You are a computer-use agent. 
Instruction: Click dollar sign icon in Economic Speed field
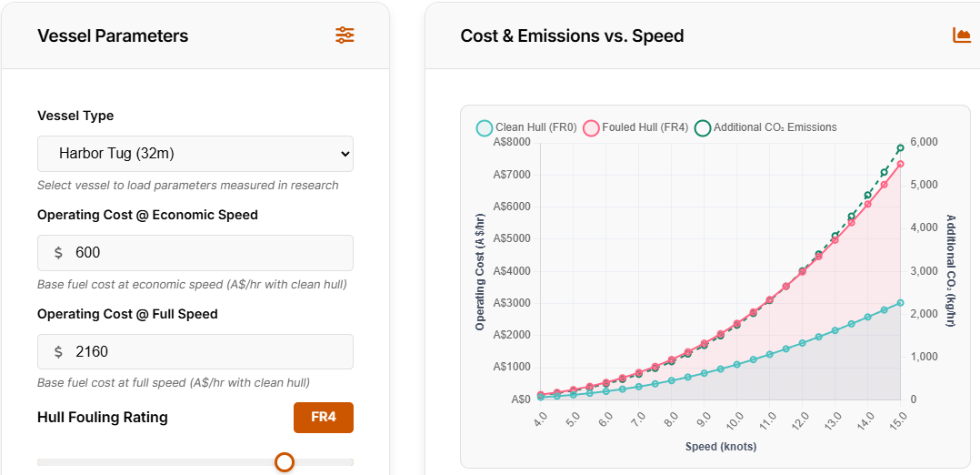[59, 253]
